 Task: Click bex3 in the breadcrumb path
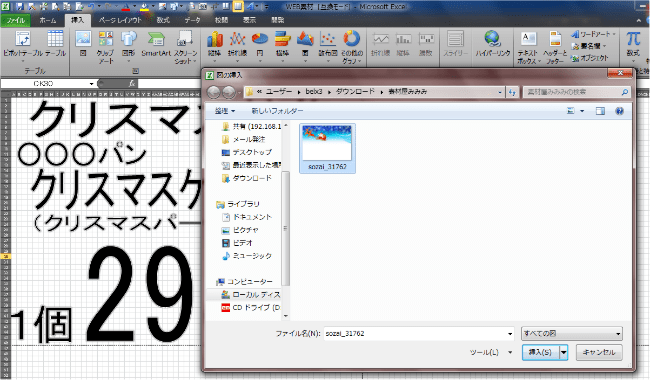[x=314, y=92]
